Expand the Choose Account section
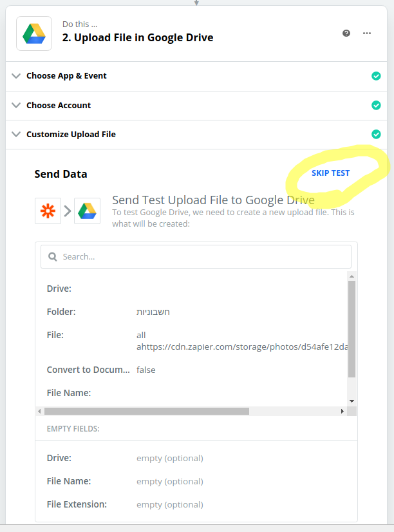This screenshot has height=532, width=394. click(59, 105)
